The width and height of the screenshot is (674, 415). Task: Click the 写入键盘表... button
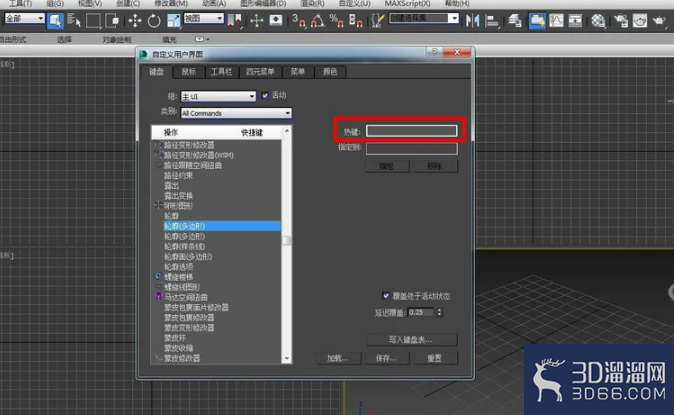coord(411,339)
